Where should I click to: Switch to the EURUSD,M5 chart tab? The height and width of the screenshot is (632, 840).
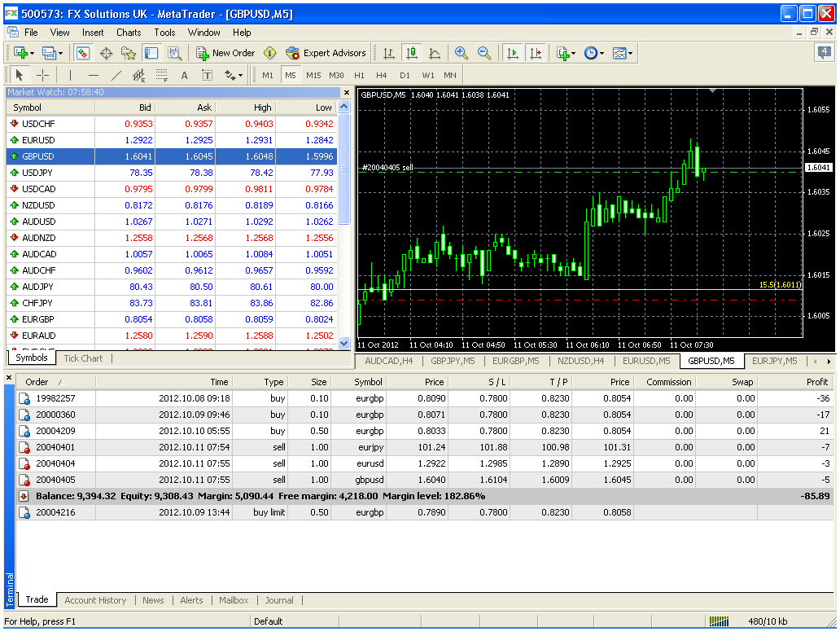pyautogui.click(x=646, y=362)
